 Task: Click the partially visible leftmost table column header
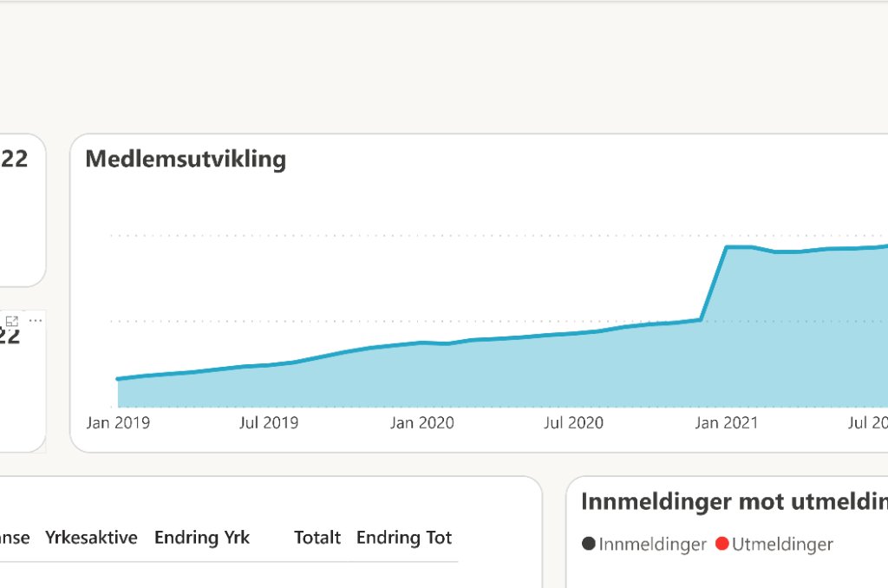pos(15,538)
